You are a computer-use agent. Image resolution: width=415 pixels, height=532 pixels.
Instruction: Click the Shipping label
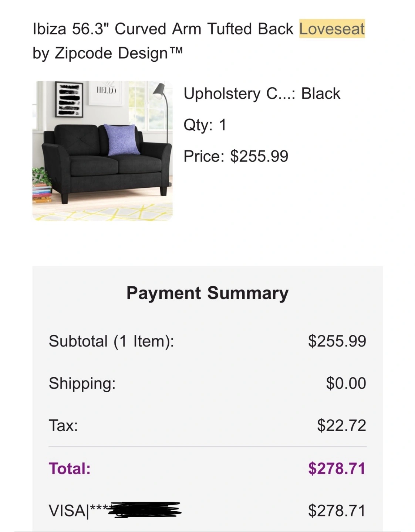click(x=82, y=383)
